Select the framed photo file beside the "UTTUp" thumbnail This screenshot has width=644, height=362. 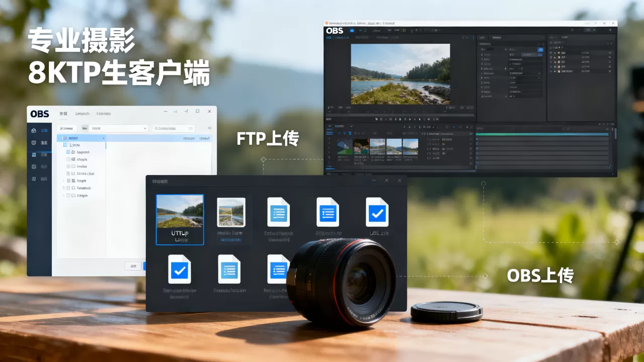pos(231,212)
